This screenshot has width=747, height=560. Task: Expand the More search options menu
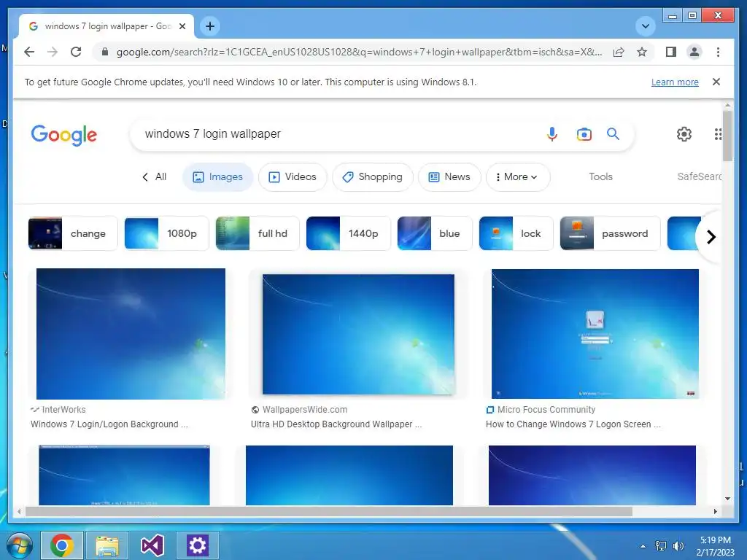pyautogui.click(x=518, y=177)
